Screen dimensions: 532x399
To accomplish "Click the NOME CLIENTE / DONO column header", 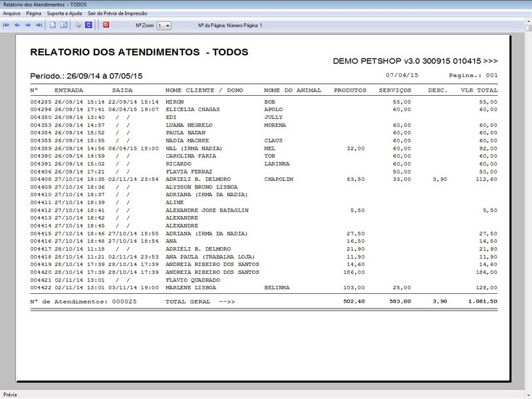I will (204, 90).
